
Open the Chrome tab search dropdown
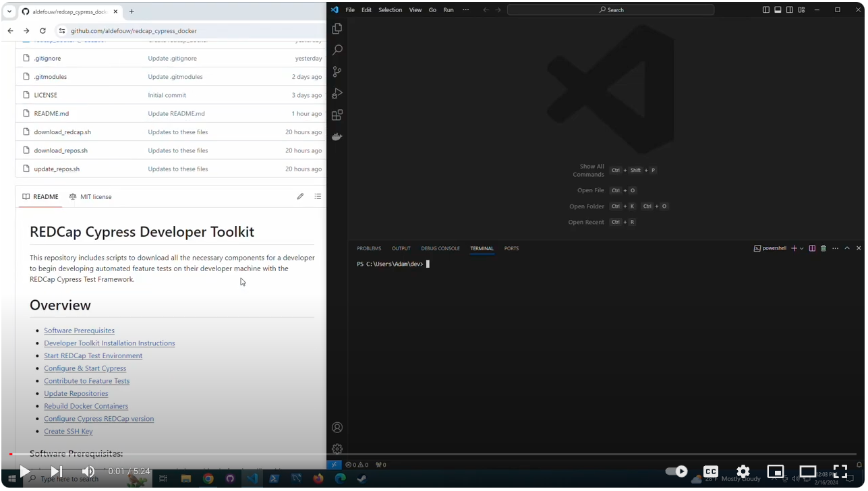click(x=10, y=11)
